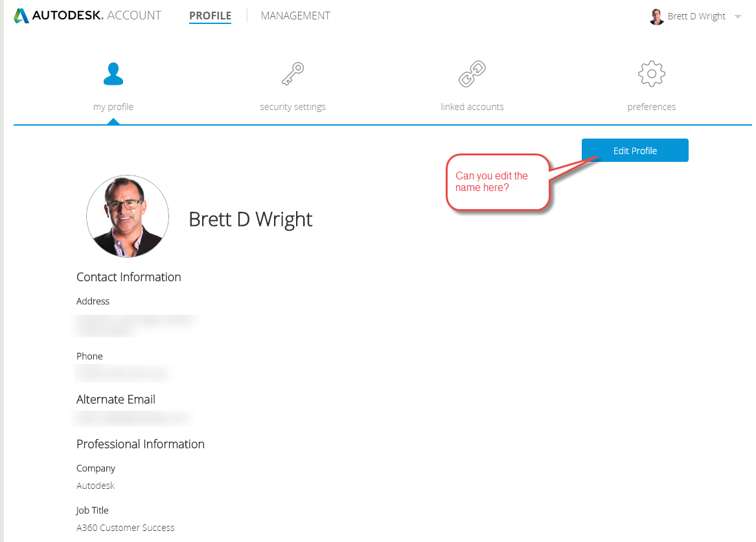Select the preferences label text
The height and width of the screenshot is (542, 756).
[651, 106]
